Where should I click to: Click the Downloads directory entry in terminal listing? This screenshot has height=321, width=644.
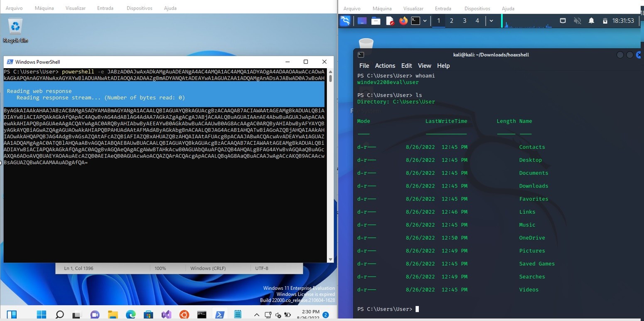[x=533, y=186]
